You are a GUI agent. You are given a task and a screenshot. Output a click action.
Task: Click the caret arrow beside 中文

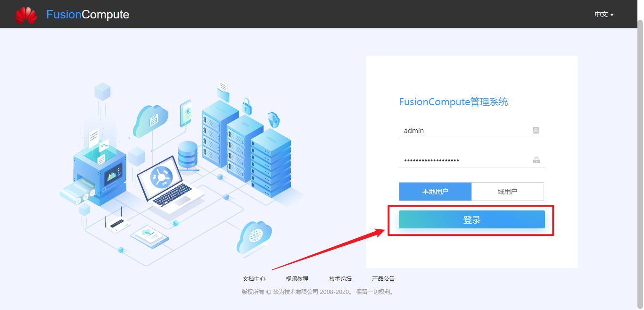point(612,15)
